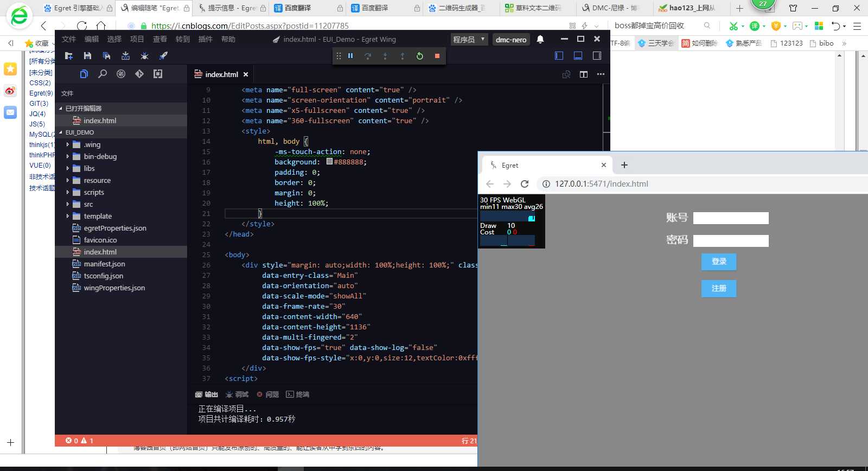Click the debugger step out icon
This screenshot has height=471, width=868.
403,56
